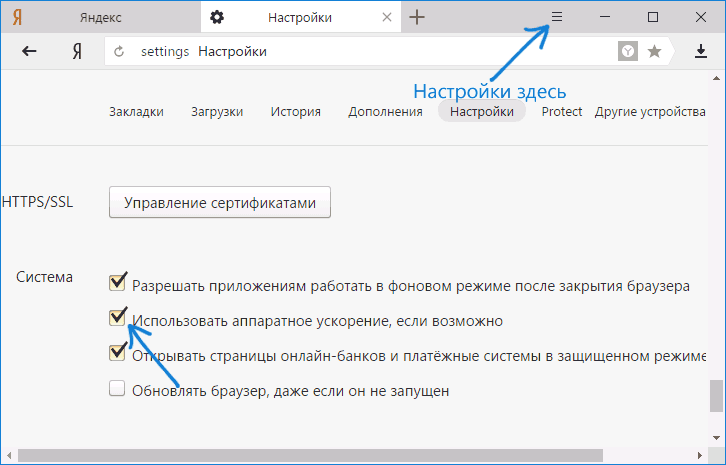Open a new tab with plus icon
The image size is (726, 465).
tap(418, 17)
